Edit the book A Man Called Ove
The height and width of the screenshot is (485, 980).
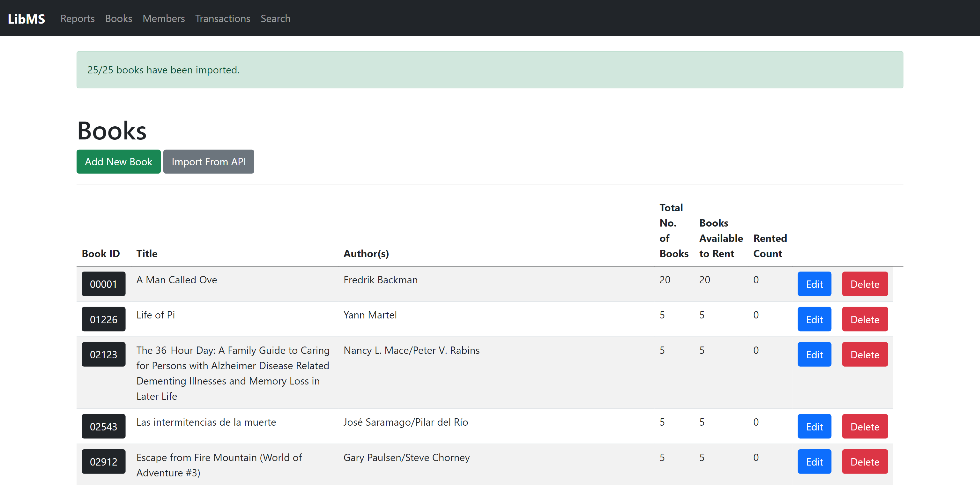click(x=814, y=284)
